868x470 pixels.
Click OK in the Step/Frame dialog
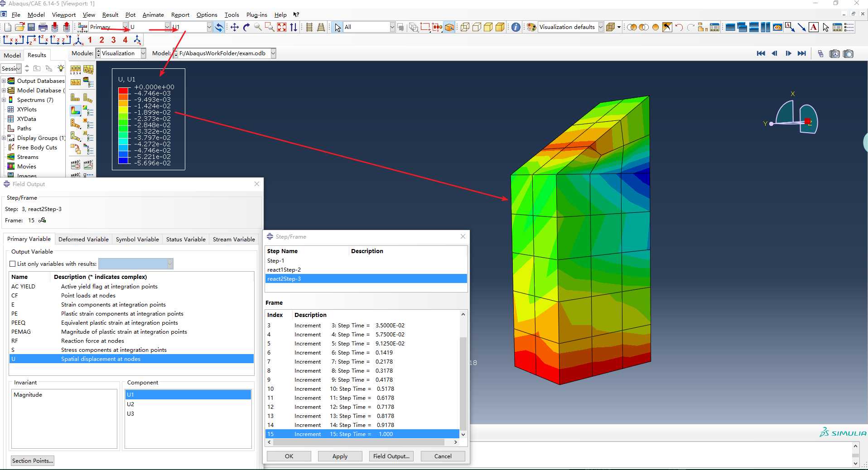tap(289, 456)
